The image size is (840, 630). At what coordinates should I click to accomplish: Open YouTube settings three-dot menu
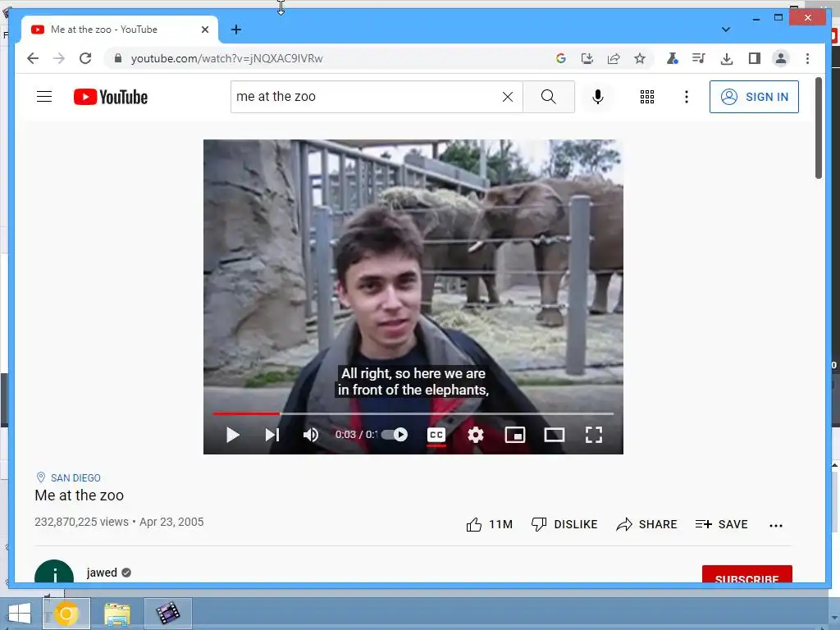tap(687, 97)
